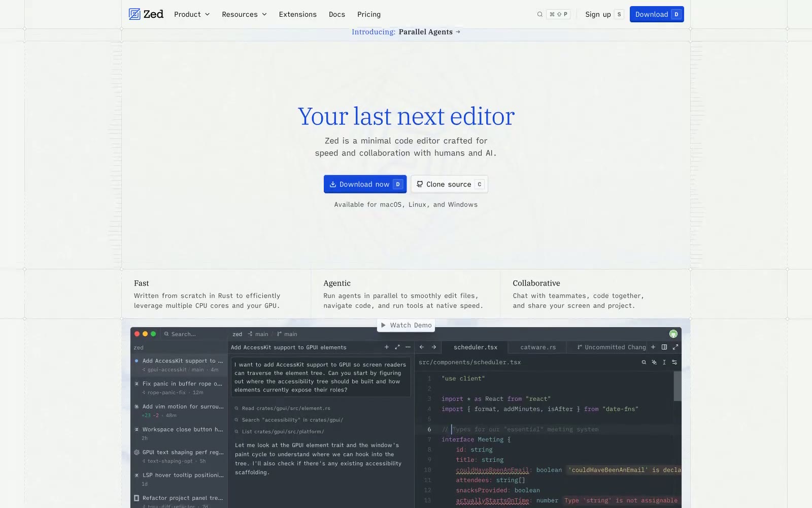Click the 'zed' project name in the title bar
This screenshot has height=508, width=812.
pos(238,334)
